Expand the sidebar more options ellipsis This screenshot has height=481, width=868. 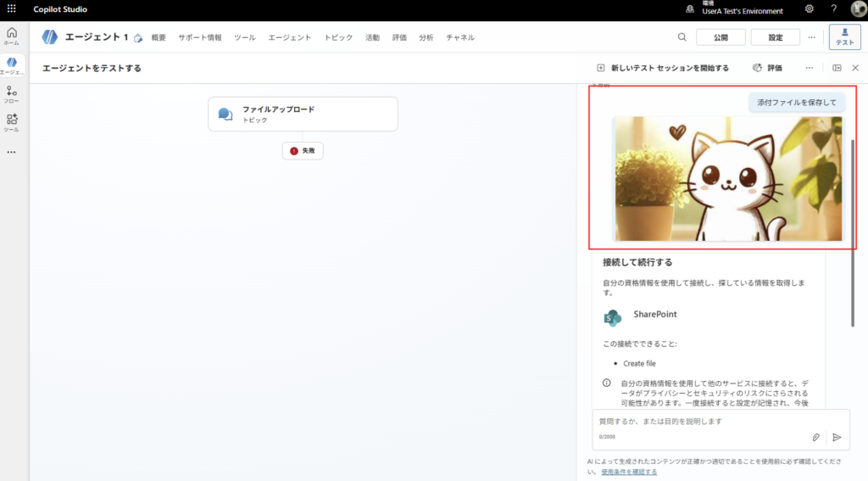12,153
